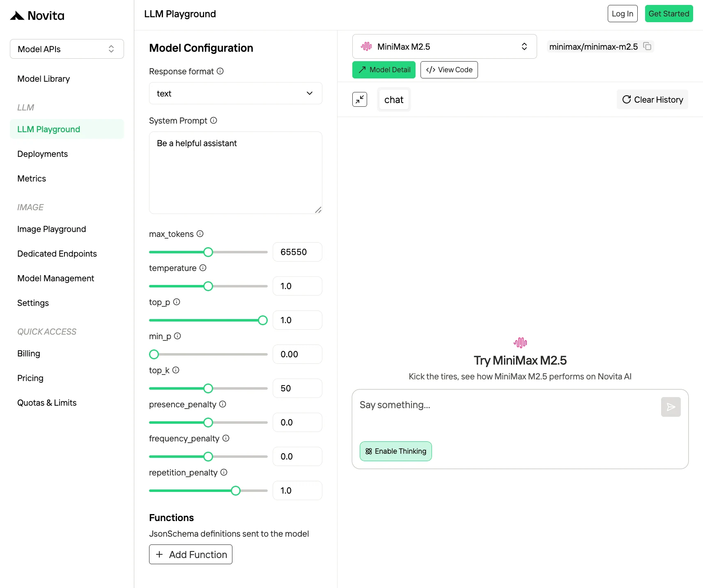Click the MiniMax waveform logo above Try MiniMax
This screenshot has height=588, width=703.
(520, 342)
